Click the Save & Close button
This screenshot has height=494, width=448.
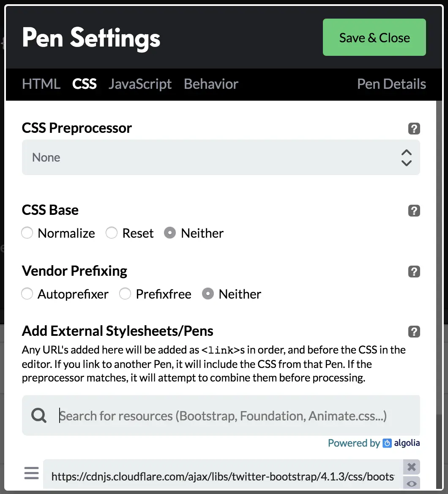[x=374, y=38]
